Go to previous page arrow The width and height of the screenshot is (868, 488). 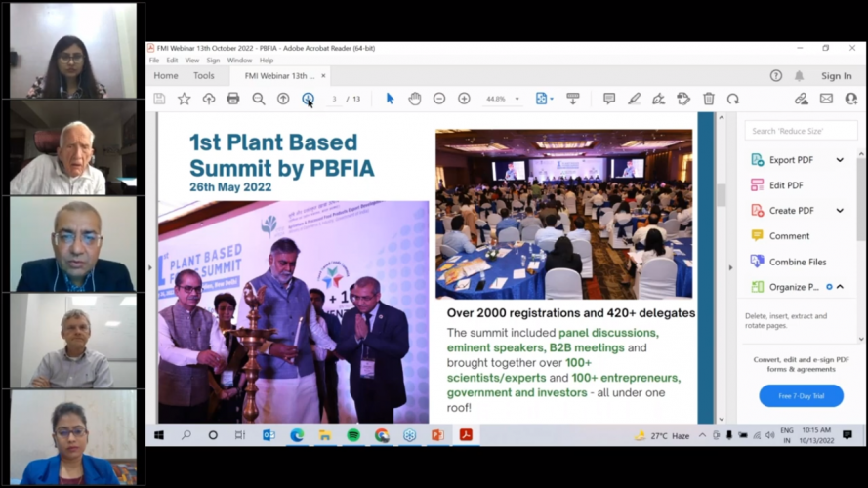tap(283, 99)
